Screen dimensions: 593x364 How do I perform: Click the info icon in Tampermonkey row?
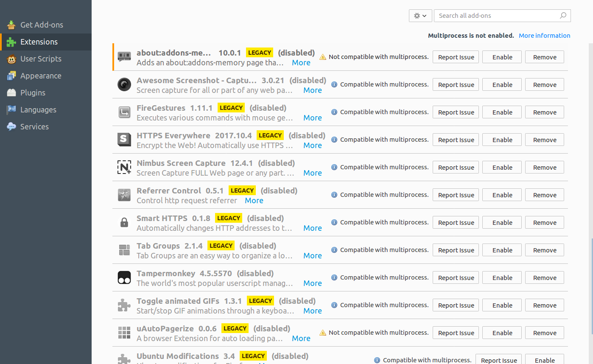click(334, 277)
